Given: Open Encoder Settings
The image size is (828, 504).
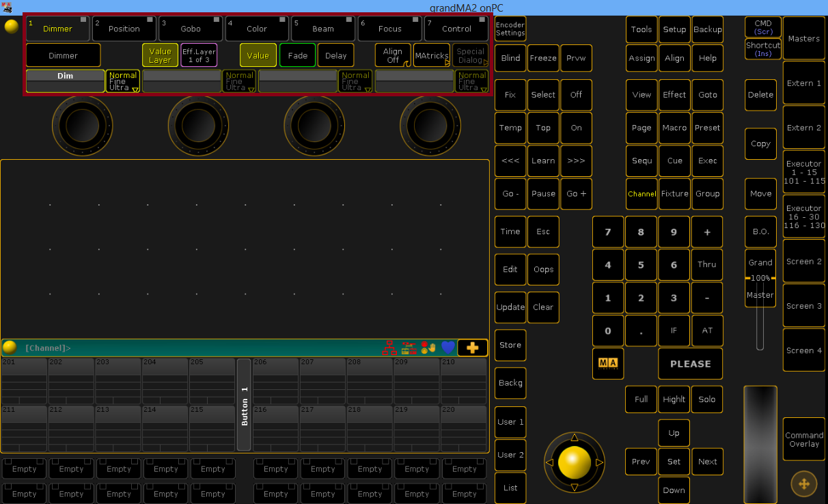Looking at the screenshot, I should pyautogui.click(x=510, y=29).
